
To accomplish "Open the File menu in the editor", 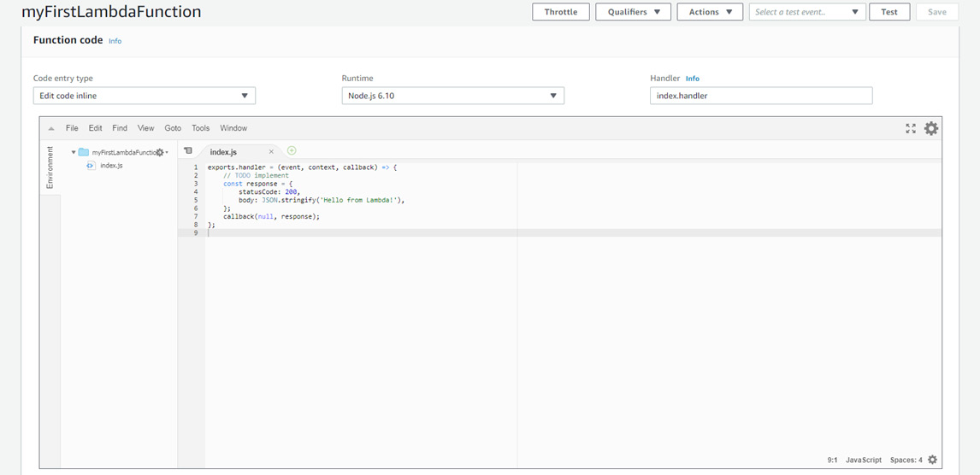I will 72,128.
